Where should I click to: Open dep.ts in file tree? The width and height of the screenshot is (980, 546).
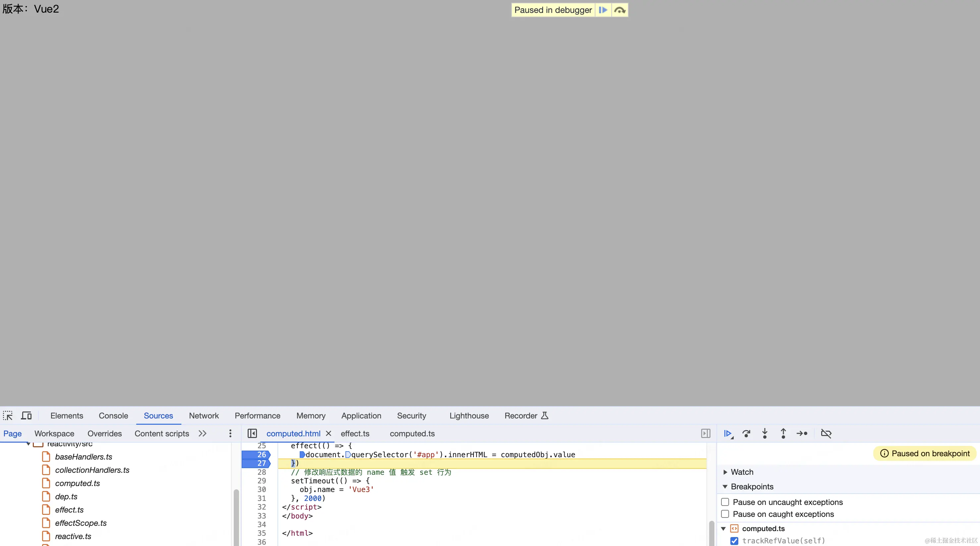coord(66,497)
